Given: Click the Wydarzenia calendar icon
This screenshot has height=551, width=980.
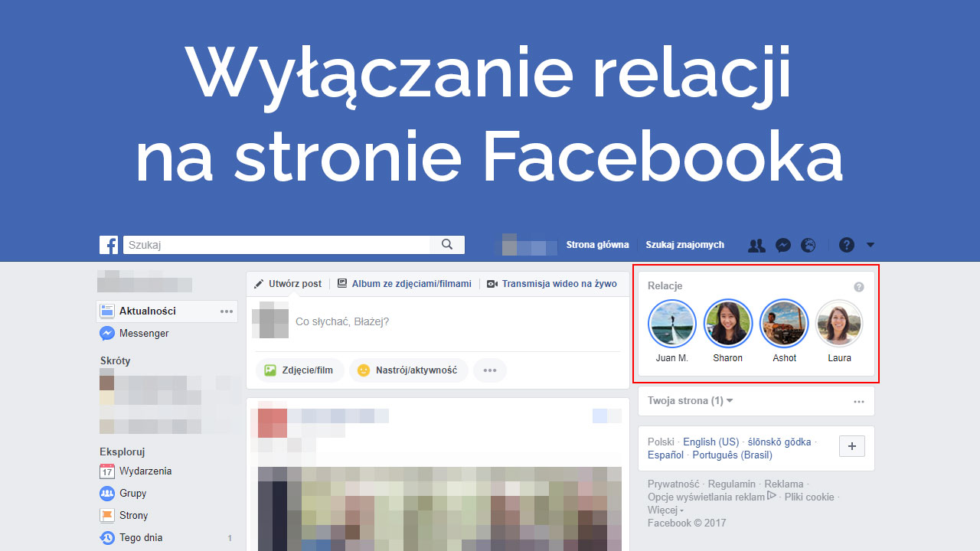Looking at the screenshot, I should click(107, 471).
